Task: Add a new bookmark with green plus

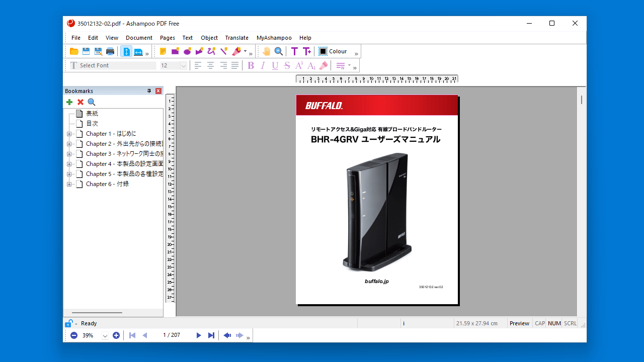Action: click(69, 102)
